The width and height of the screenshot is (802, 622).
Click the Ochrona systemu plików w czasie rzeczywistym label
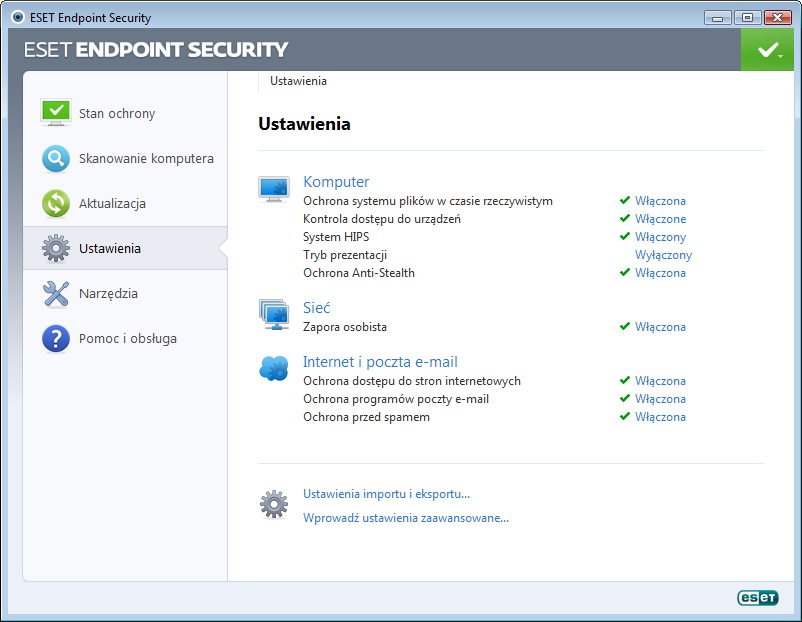[x=428, y=201]
